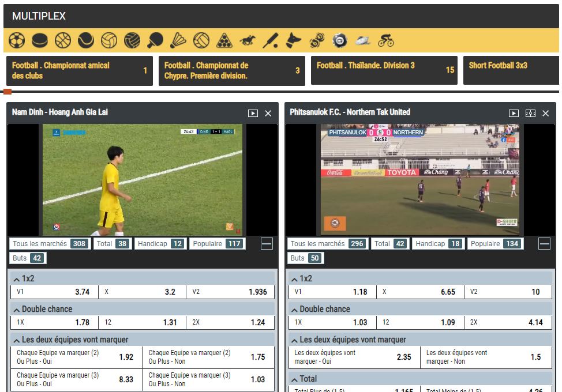
Task: Select the horse racing sport icon
Action: click(x=249, y=40)
